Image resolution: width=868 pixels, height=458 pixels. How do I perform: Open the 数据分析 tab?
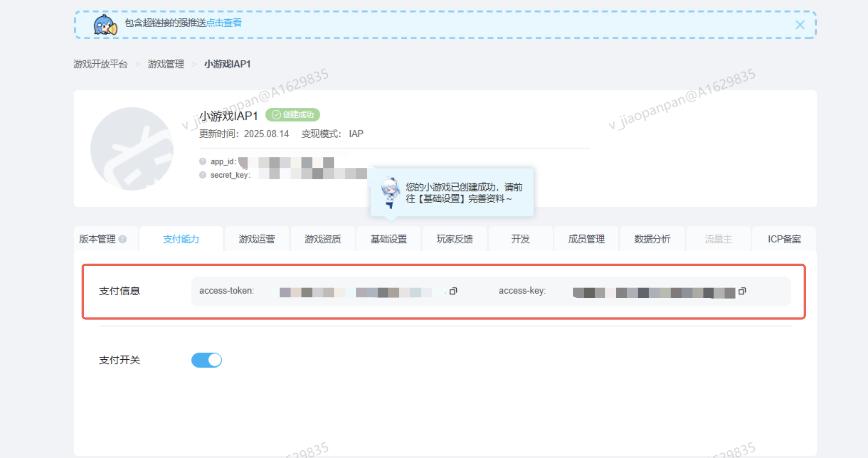(652, 239)
